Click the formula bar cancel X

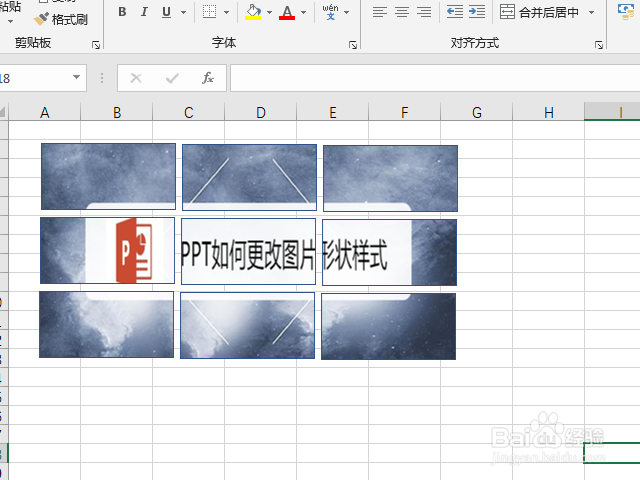[136, 78]
